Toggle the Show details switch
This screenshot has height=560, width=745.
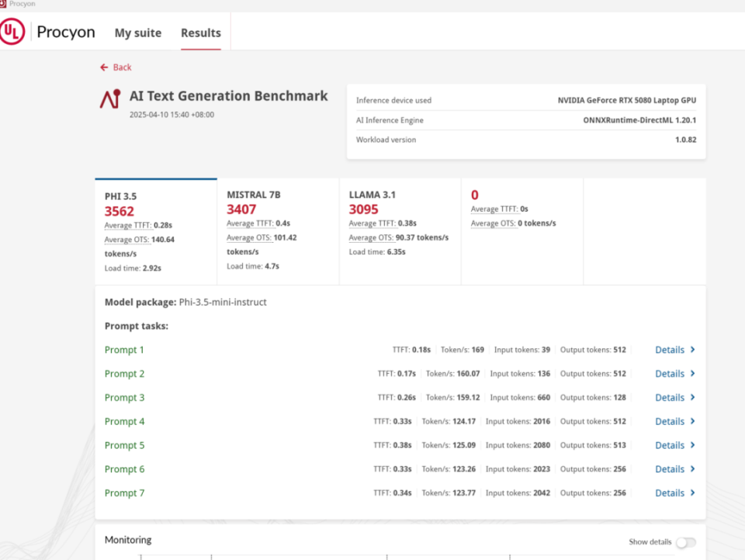point(686,542)
